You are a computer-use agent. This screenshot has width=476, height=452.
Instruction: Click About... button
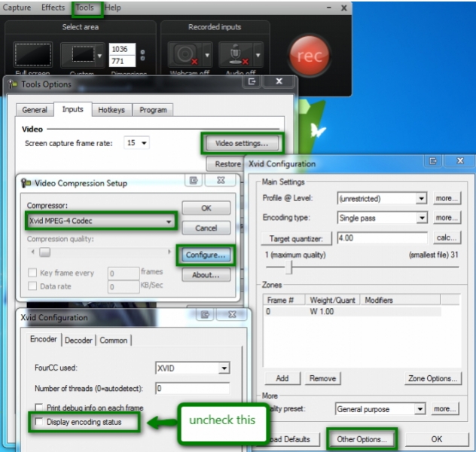206,275
